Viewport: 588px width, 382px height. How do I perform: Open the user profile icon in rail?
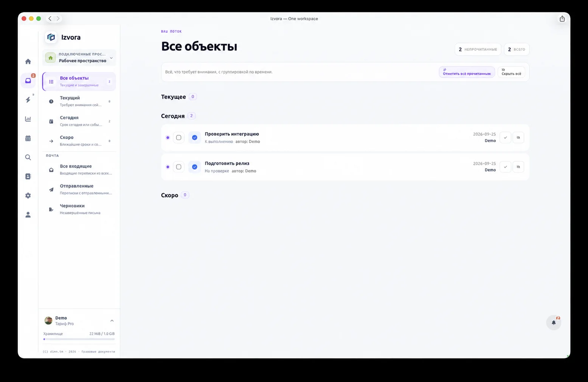(x=28, y=215)
